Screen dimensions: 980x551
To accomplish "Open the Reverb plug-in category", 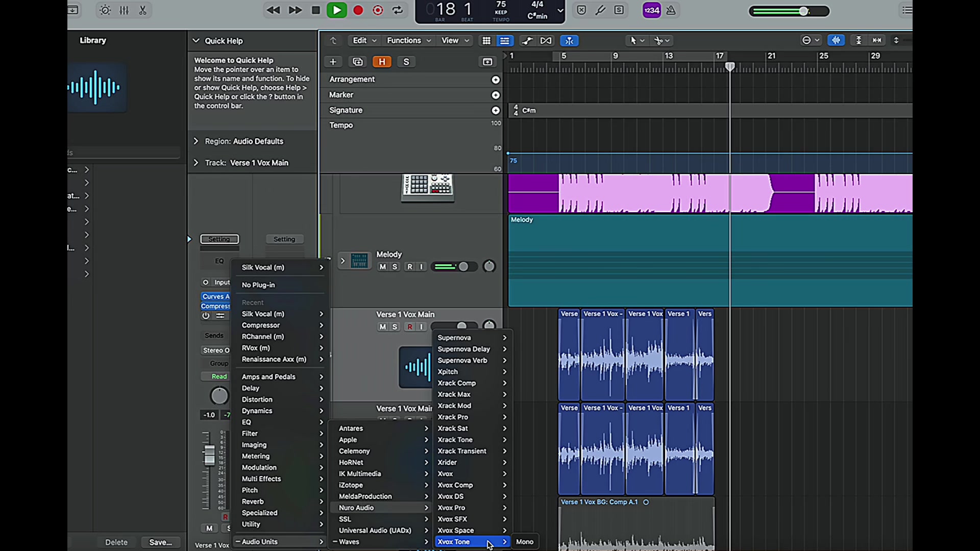I will pyautogui.click(x=280, y=502).
